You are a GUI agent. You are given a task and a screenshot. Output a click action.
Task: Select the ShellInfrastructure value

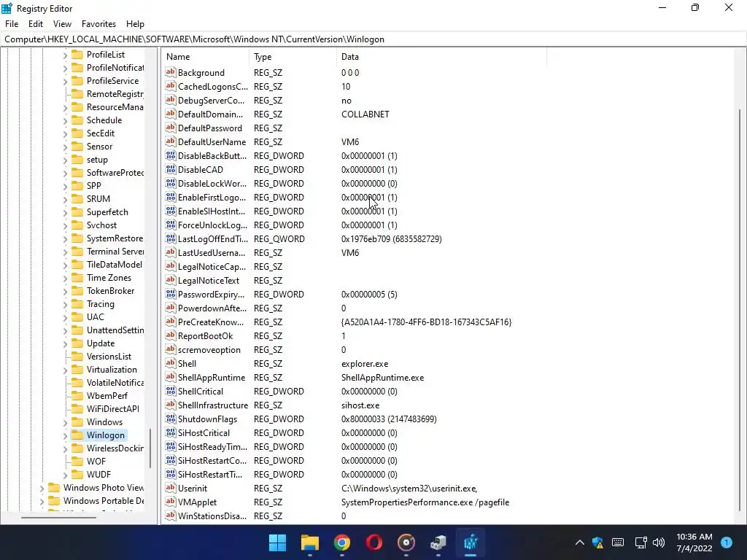click(x=213, y=405)
